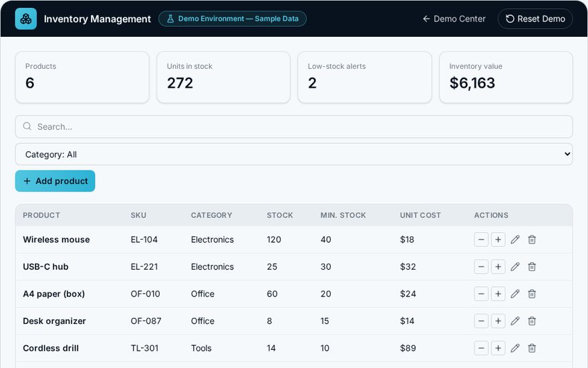Increase stock for Desk organizer
This screenshot has height=368, width=588.
[498, 321]
